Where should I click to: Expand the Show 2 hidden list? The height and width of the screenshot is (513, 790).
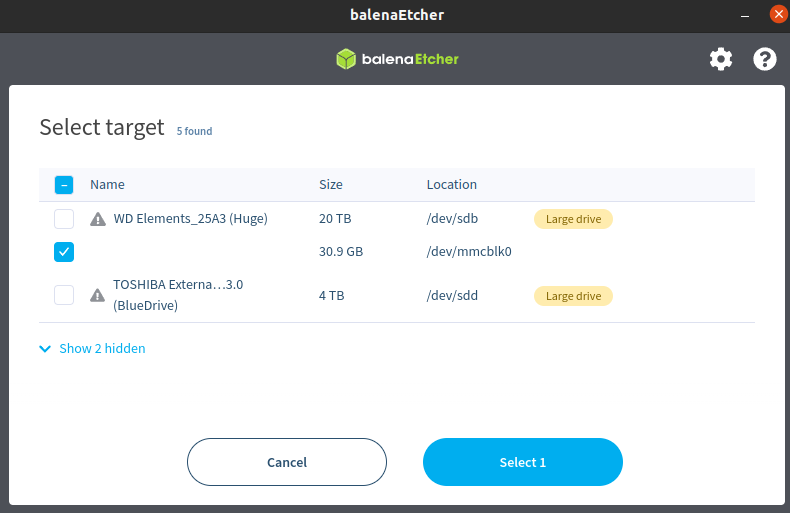coord(102,349)
